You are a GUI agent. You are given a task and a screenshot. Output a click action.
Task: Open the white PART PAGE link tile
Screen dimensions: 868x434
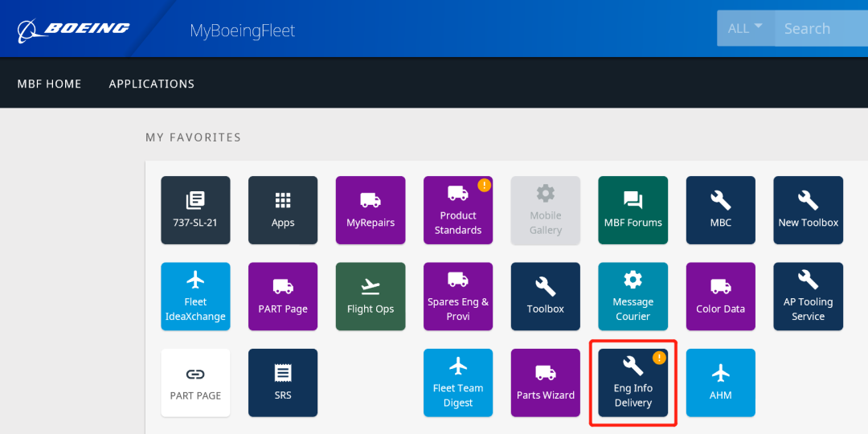[x=195, y=383]
